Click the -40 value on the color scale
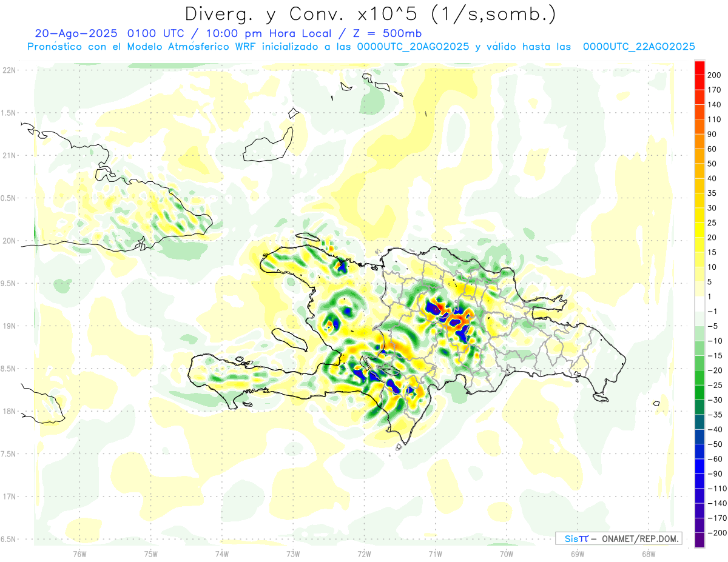The height and width of the screenshot is (562, 728). 716,429
